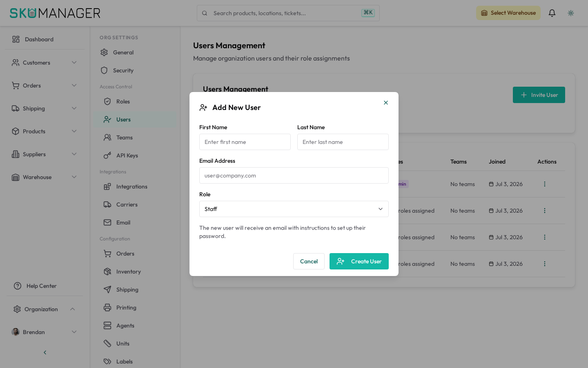Click the Email Address input field
This screenshot has width=588, height=368.
(x=294, y=175)
